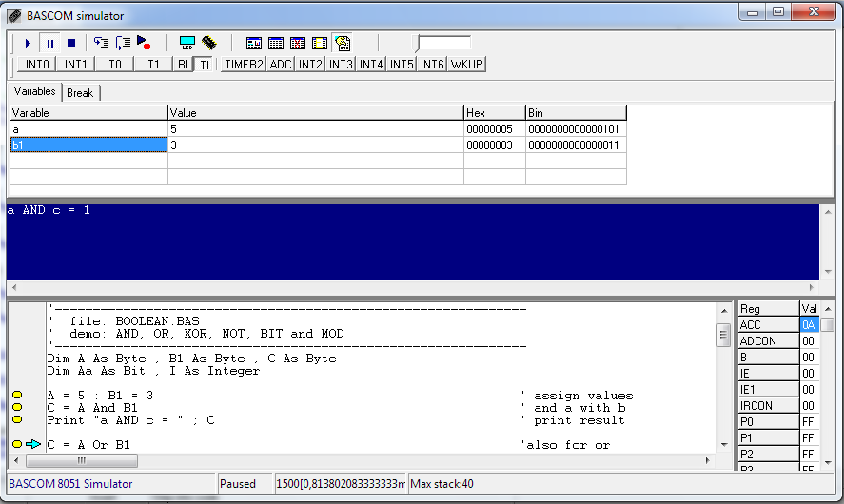The height and width of the screenshot is (504, 844).
Task: Select variable 'b1' row in watch list
Action: click(x=88, y=145)
